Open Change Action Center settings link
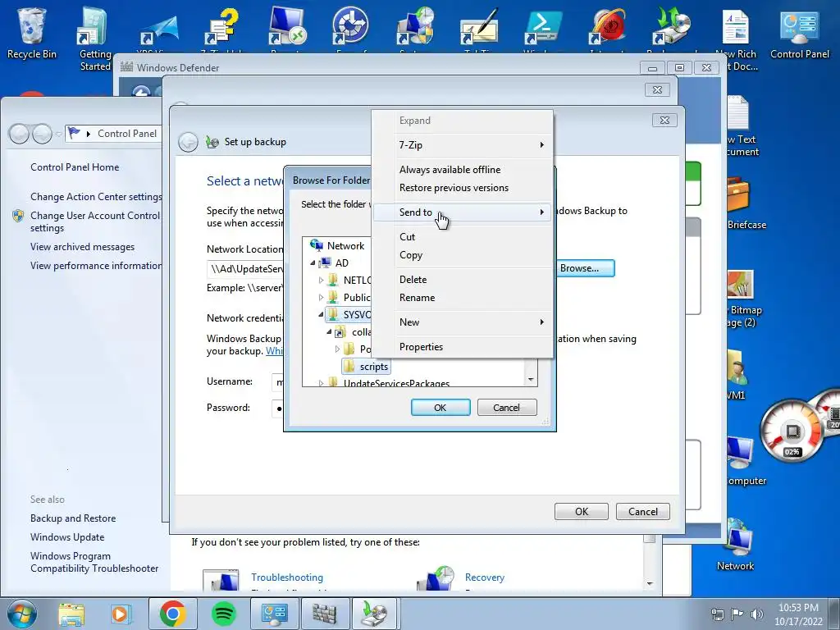The image size is (840, 630). tap(96, 197)
